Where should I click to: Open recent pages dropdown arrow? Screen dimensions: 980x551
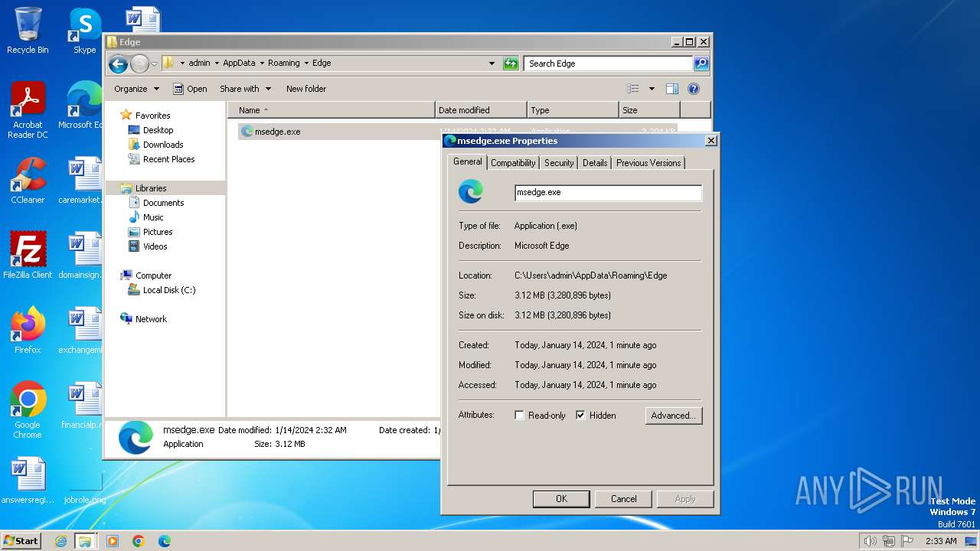coord(154,64)
